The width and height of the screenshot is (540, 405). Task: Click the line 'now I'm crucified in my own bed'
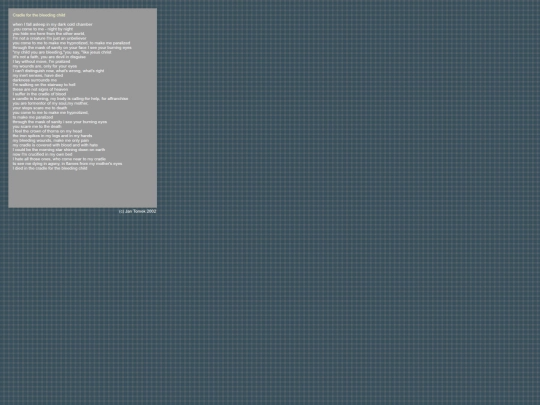pos(43,155)
